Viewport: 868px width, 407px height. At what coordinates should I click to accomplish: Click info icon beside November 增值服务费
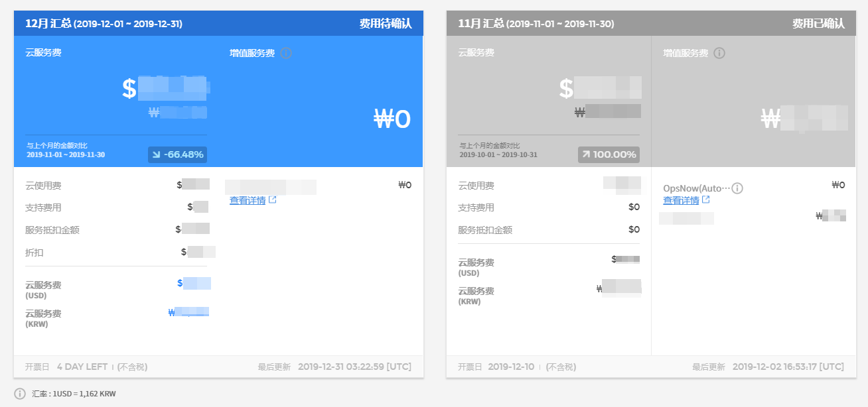tap(719, 53)
